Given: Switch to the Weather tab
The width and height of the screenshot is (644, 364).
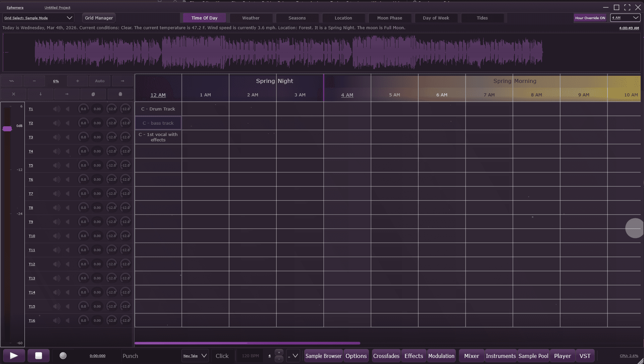Looking at the screenshot, I should 251,18.
